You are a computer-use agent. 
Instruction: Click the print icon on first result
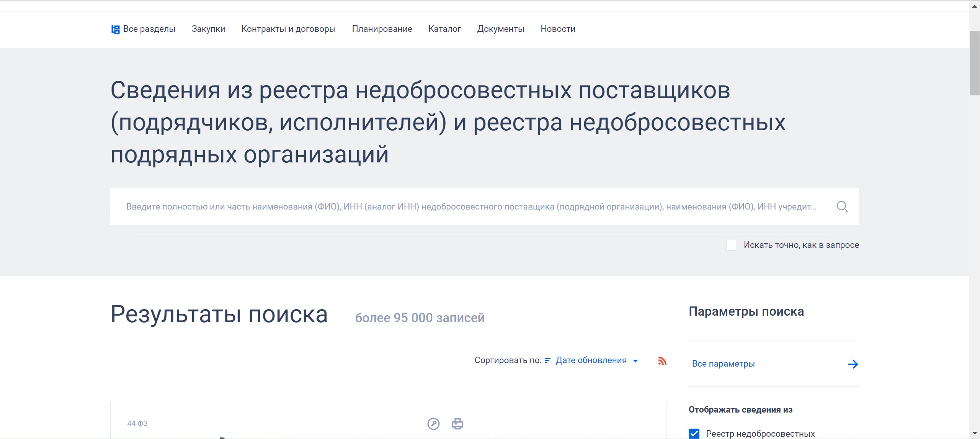click(x=457, y=424)
